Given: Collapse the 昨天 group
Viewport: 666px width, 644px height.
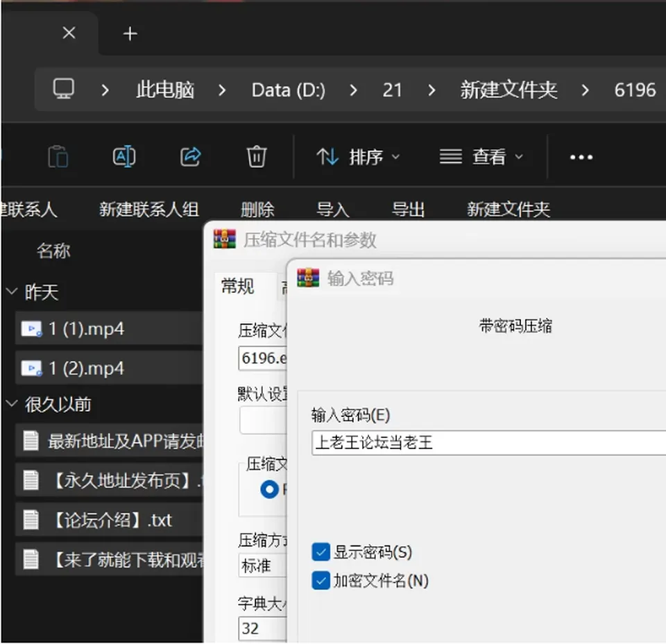Looking at the screenshot, I should [12, 291].
